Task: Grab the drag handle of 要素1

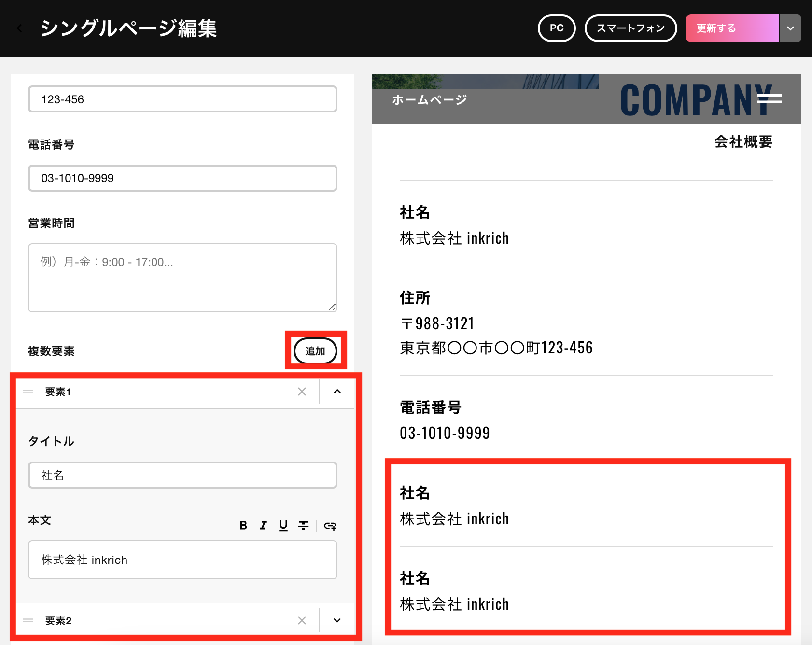Action: 28,392
